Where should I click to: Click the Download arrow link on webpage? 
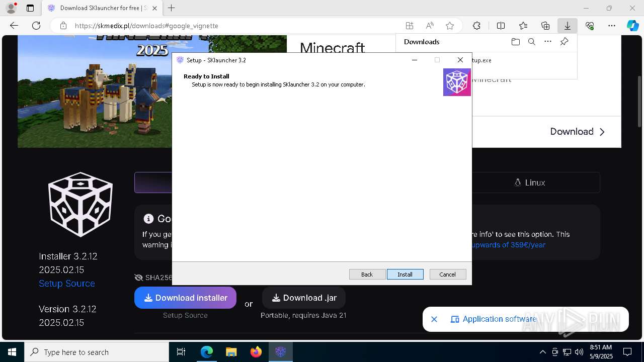(x=578, y=132)
